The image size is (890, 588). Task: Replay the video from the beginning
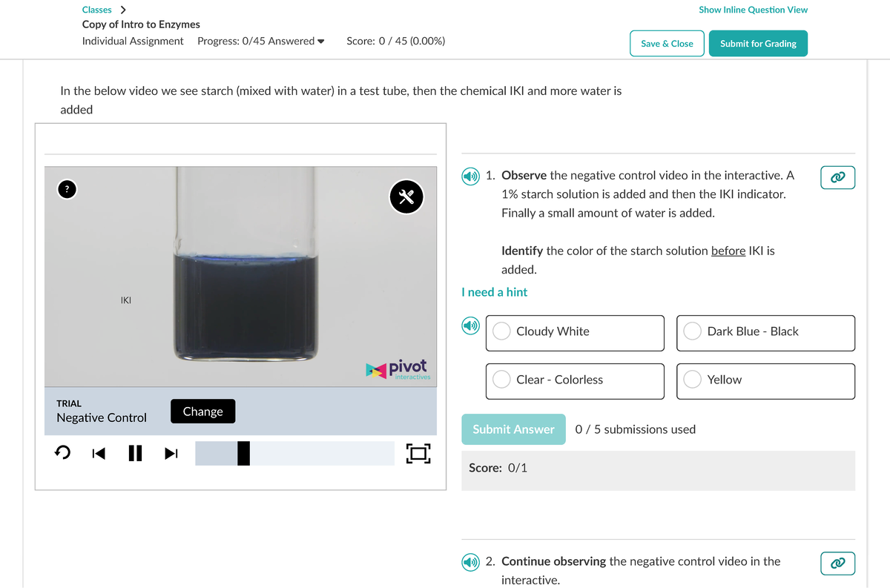point(62,453)
